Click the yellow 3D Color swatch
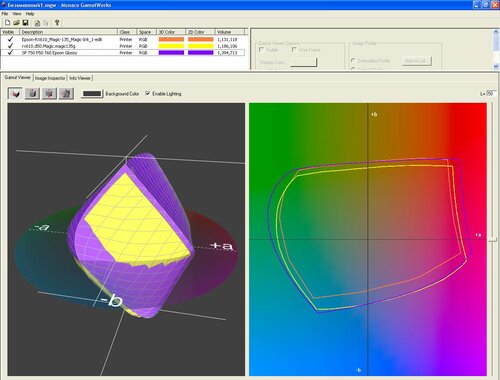Viewport: 500px width, 380px height. [171, 46]
